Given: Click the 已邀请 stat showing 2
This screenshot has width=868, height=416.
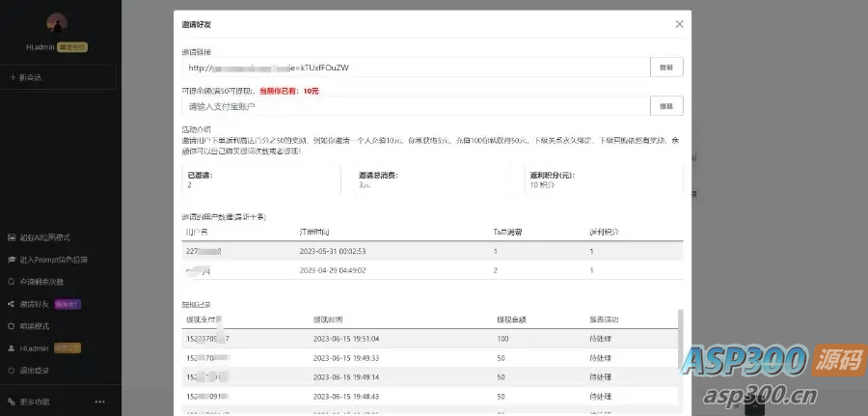Looking at the screenshot, I should pos(260,180).
